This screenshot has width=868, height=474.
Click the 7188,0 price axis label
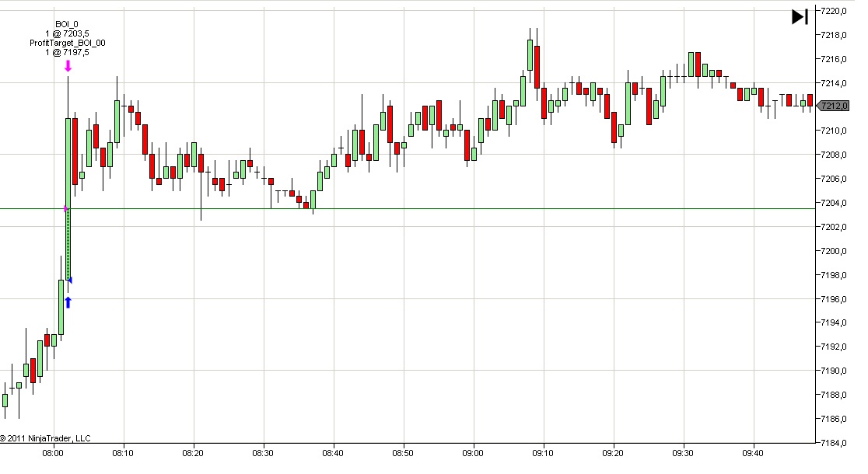(x=834, y=395)
